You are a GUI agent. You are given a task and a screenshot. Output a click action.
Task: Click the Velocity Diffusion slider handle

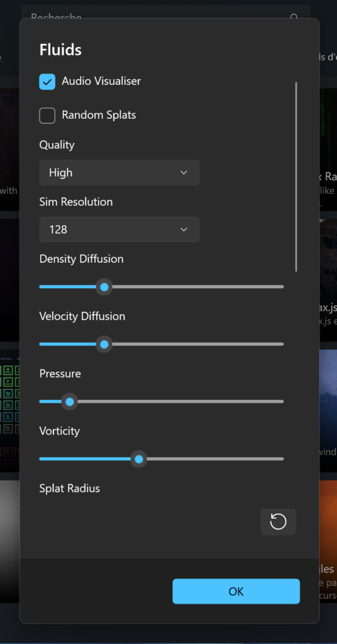pyautogui.click(x=104, y=344)
